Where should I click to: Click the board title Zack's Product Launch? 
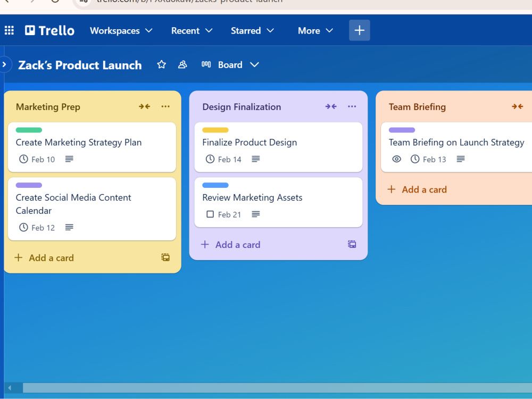(80, 65)
